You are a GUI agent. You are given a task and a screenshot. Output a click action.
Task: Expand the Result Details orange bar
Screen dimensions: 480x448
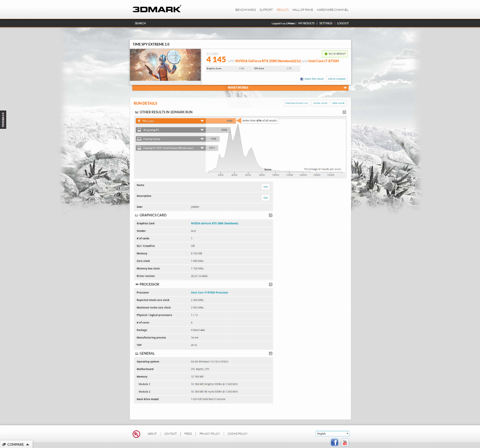point(240,88)
